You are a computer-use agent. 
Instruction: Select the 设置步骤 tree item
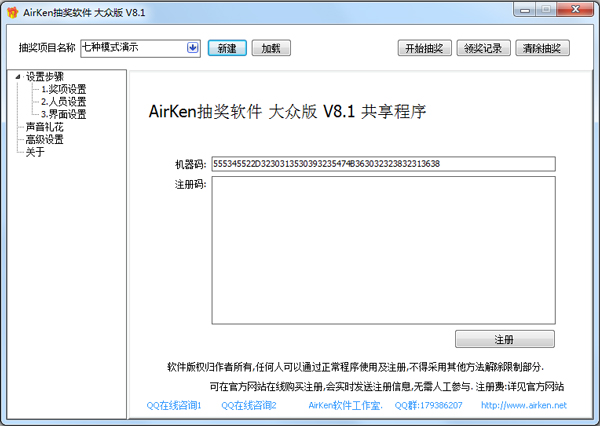[45, 77]
